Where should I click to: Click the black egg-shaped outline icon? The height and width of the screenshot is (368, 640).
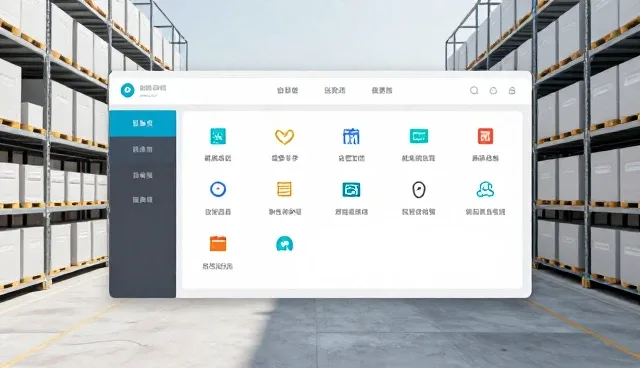click(419, 190)
